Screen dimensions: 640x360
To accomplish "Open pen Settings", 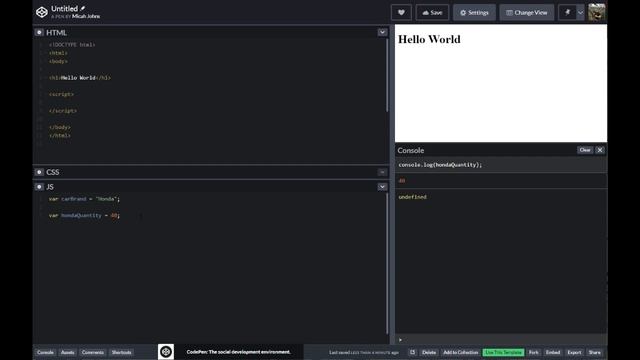I will coord(474,13).
